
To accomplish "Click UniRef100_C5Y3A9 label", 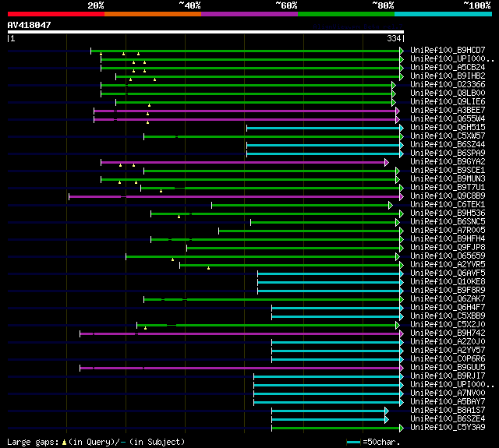I will click(x=448, y=428).
